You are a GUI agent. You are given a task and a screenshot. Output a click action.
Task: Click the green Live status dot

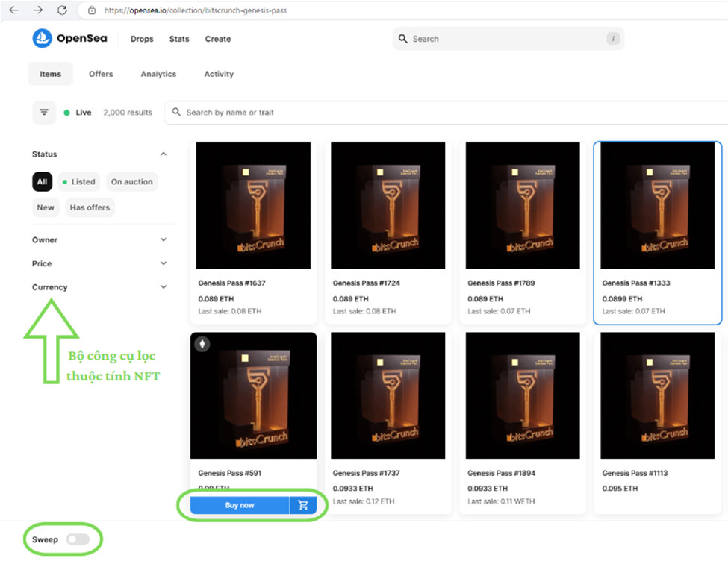pos(66,112)
